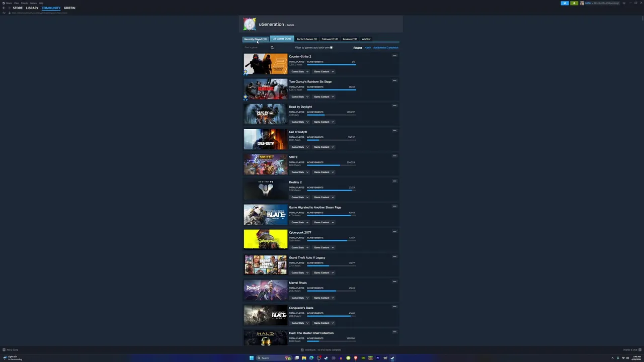The width and height of the screenshot is (644, 362).
Task: Open the Premiere Pro taskbar icon
Action: coord(378,358)
